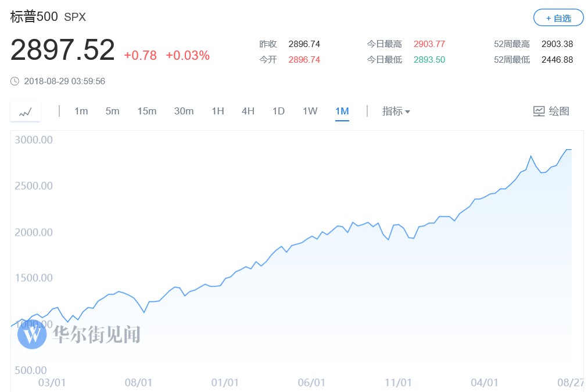Select the line chart type icon

(x=26, y=112)
